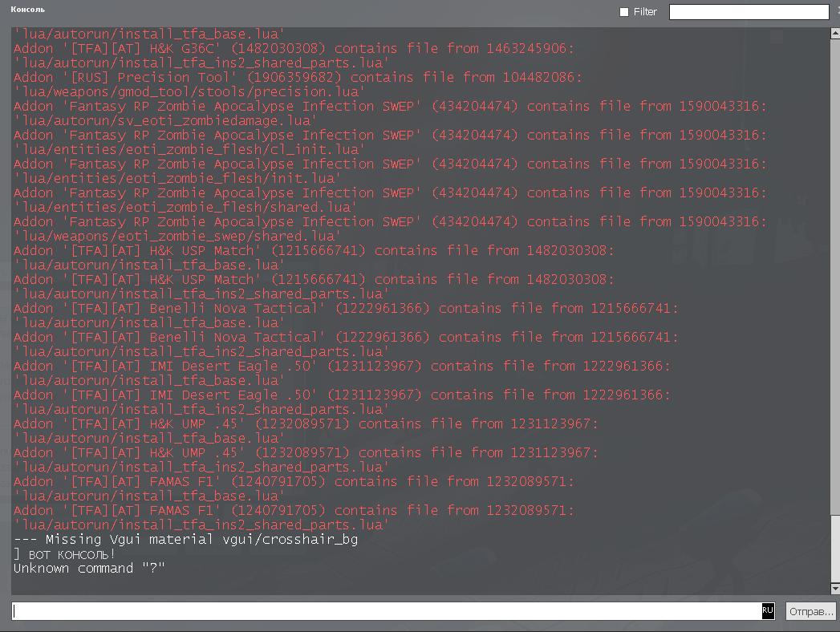840x632 pixels.
Task: Click the 'вот консоль!' entered command line
Action: pyautogui.click(x=64, y=554)
